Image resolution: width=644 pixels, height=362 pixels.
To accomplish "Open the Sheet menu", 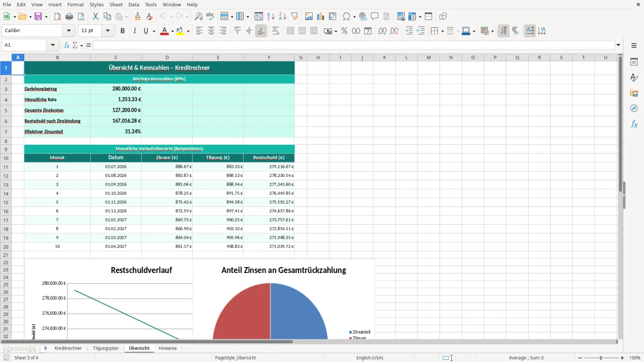I will pyautogui.click(x=116, y=4).
